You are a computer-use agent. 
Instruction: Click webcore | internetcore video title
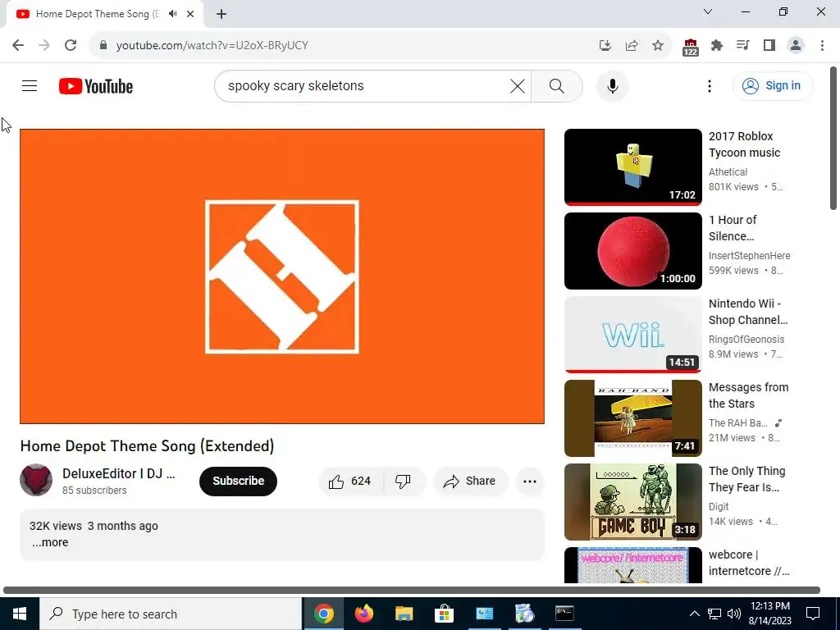point(748,563)
